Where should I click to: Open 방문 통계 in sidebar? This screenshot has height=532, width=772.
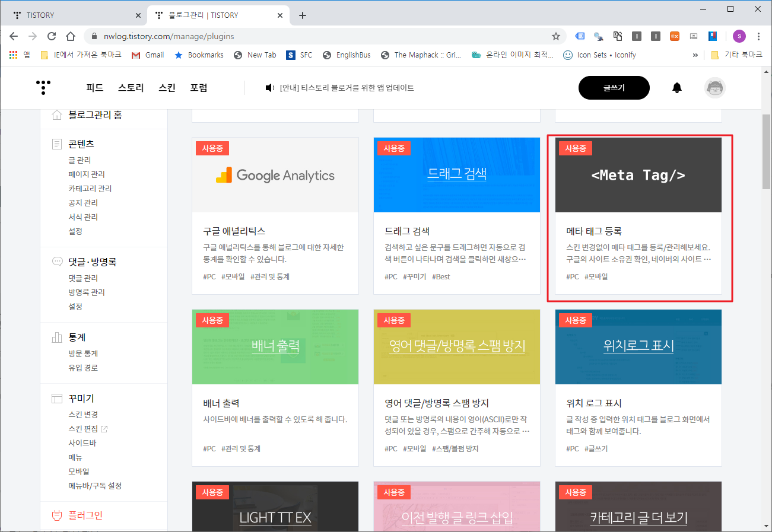83,353
